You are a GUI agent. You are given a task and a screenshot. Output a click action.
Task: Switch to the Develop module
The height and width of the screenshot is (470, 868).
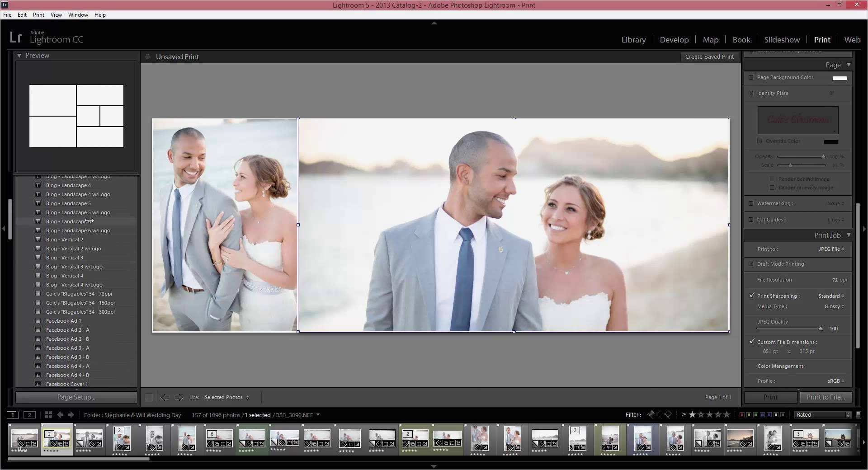[x=674, y=40]
